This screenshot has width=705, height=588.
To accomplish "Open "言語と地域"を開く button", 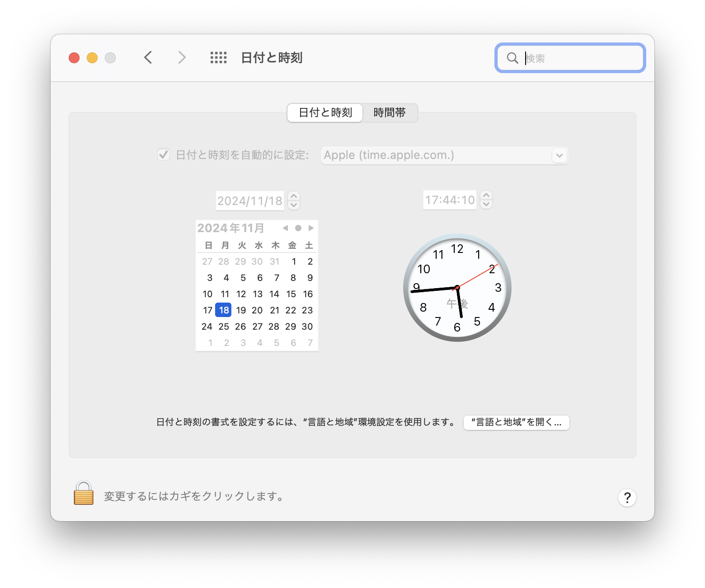I will pos(516,422).
